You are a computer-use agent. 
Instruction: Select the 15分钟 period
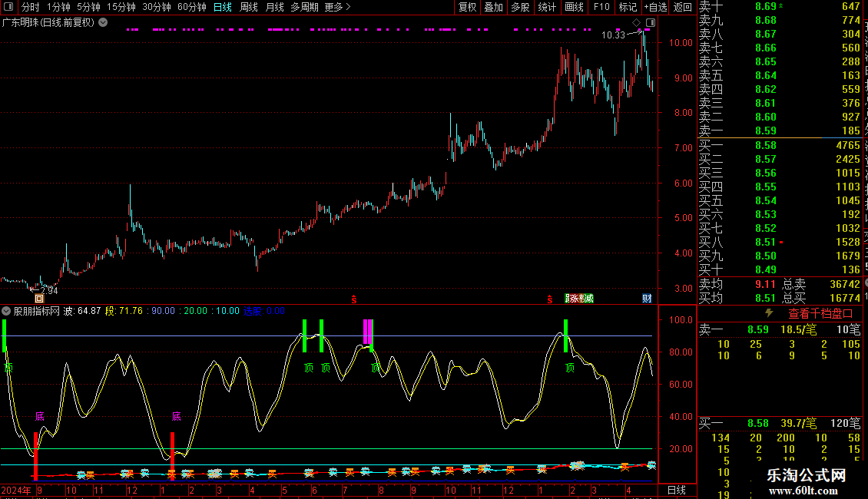(121, 7)
